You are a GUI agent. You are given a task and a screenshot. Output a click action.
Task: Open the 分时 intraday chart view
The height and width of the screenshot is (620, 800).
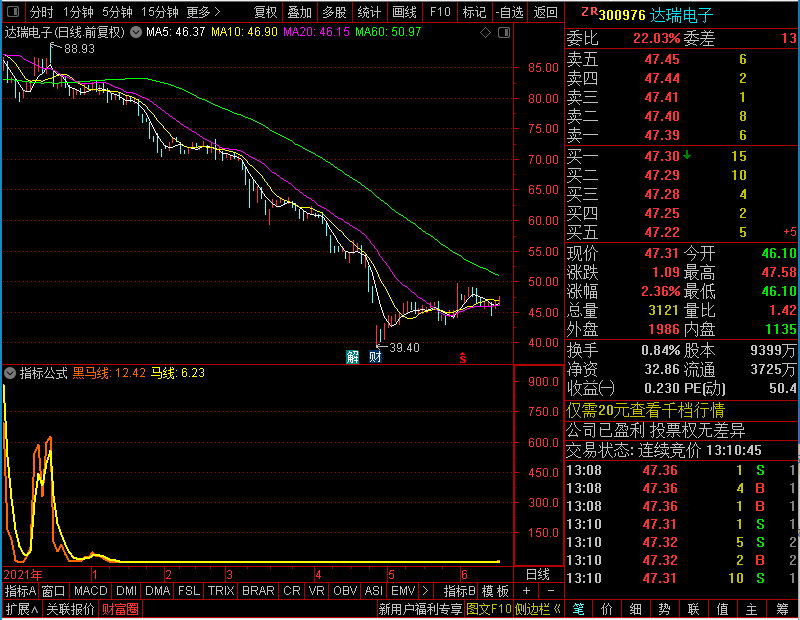41,12
